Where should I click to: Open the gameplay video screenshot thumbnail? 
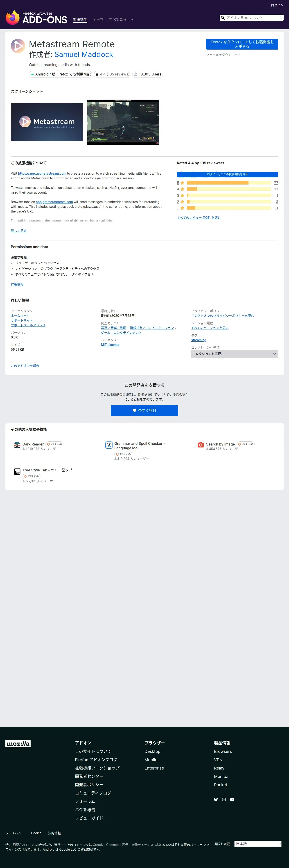123,122
